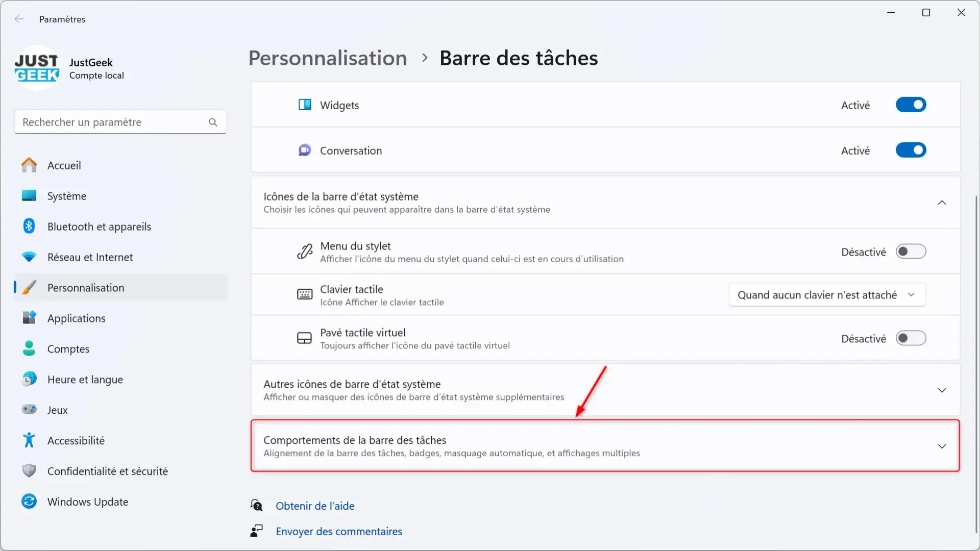This screenshot has width=980, height=551.
Task: Turn off the Widgets toggle
Action: pos(911,105)
